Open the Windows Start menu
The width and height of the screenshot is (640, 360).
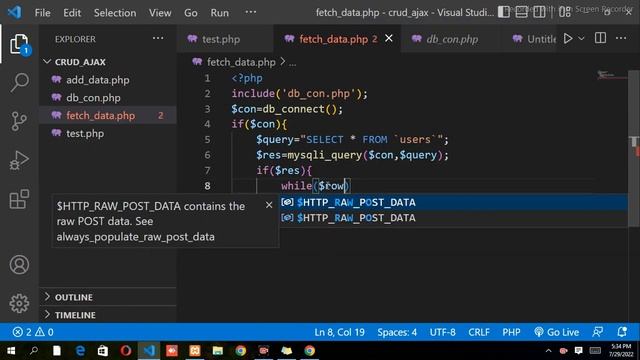(x=11, y=351)
